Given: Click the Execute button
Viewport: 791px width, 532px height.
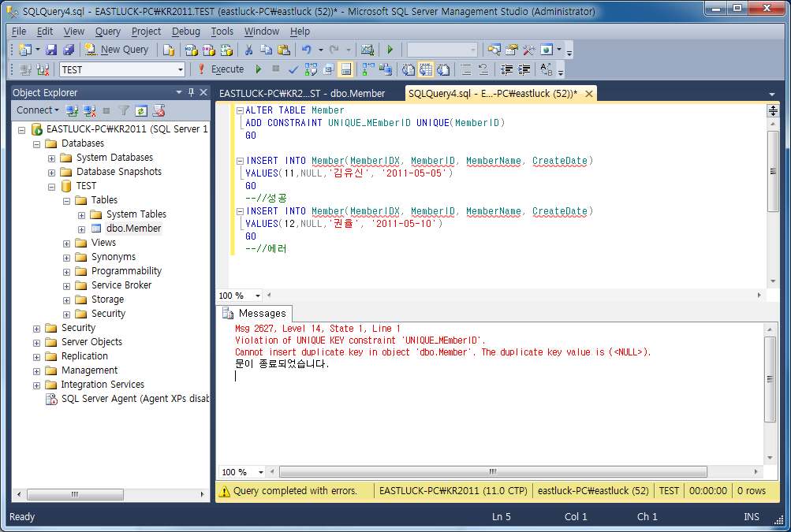Looking at the screenshot, I should (221, 69).
